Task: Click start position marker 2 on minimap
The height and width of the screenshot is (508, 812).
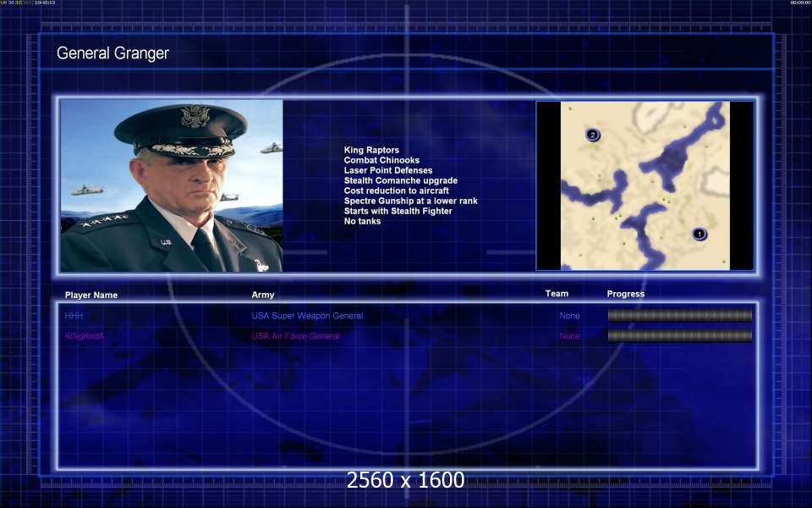Action: pos(592,135)
